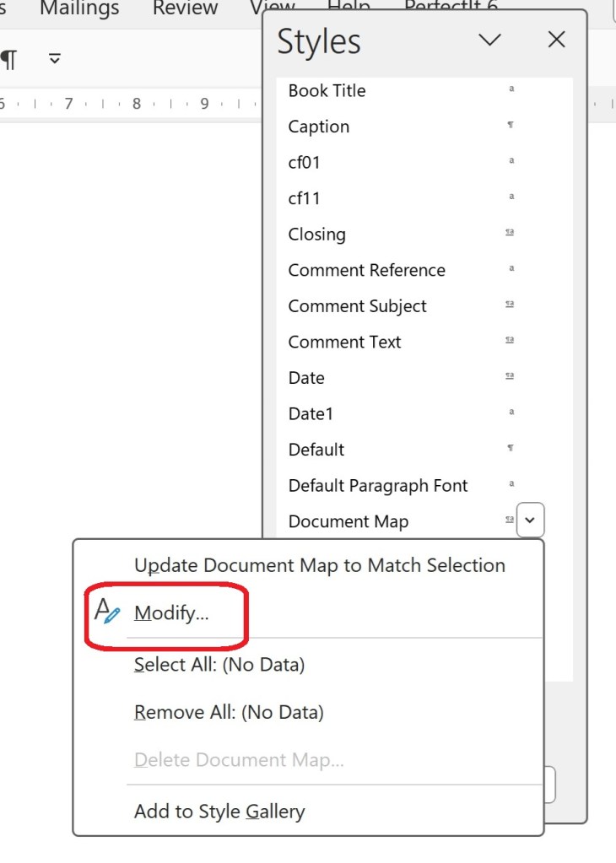
Task: Select Update Document Map to Match Selection
Action: [319, 565]
